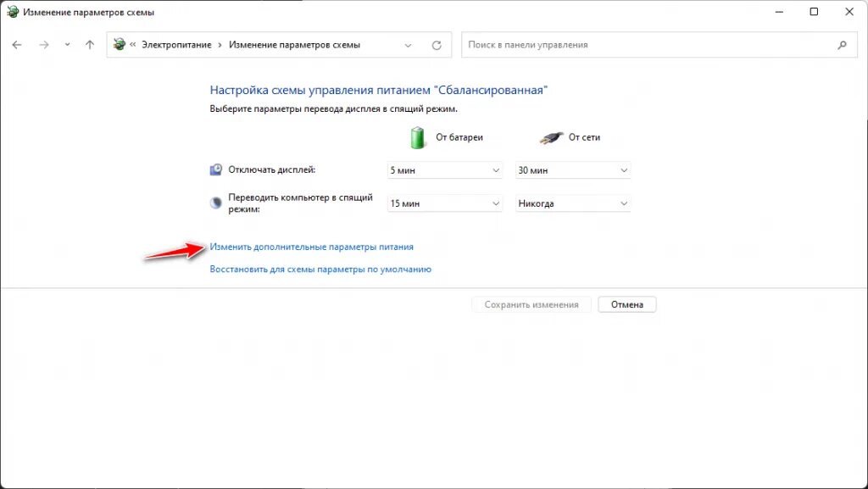Minimize the window
This screenshot has height=489, width=868.
[780, 12]
